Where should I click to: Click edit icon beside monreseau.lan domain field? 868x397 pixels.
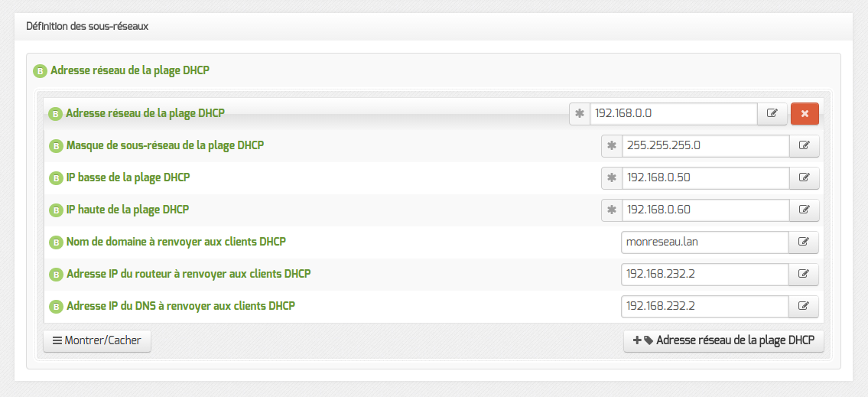pyautogui.click(x=805, y=242)
